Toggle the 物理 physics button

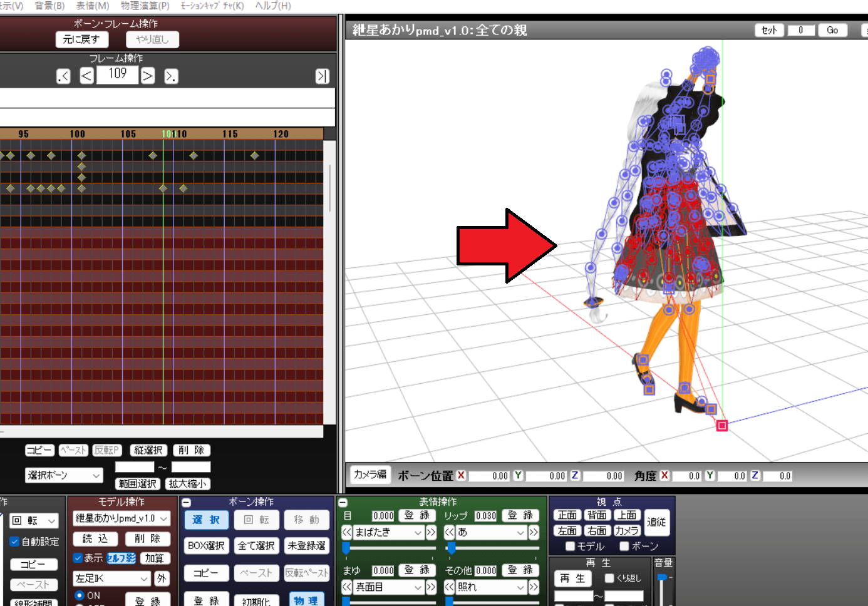pyautogui.click(x=307, y=600)
